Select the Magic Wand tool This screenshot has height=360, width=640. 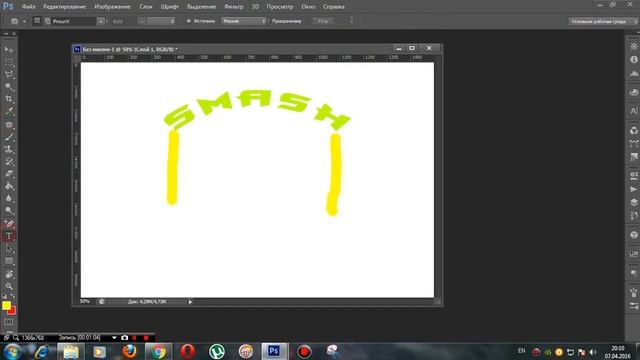point(9,87)
